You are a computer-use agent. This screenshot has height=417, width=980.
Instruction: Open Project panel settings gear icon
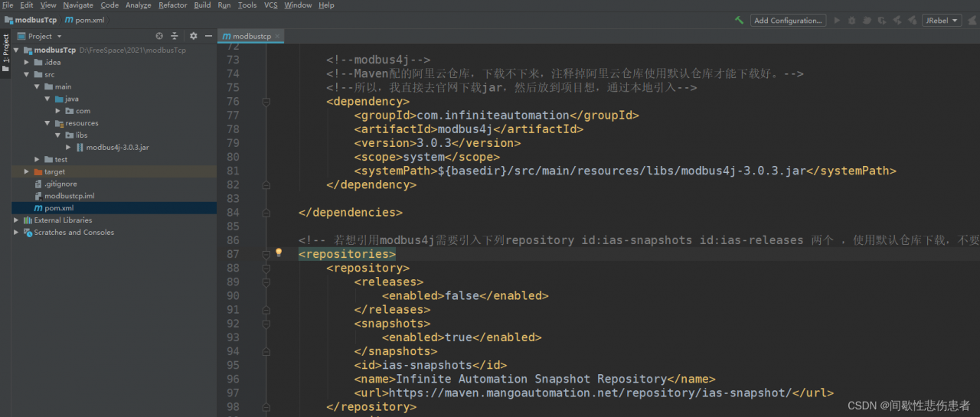tap(193, 36)
